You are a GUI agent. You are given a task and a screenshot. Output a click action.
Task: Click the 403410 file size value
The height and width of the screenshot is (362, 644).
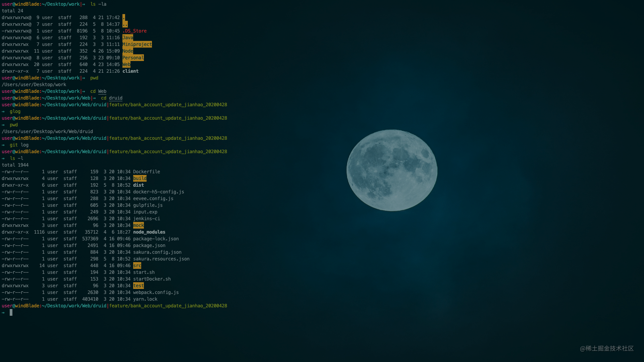tap(90, 299)
